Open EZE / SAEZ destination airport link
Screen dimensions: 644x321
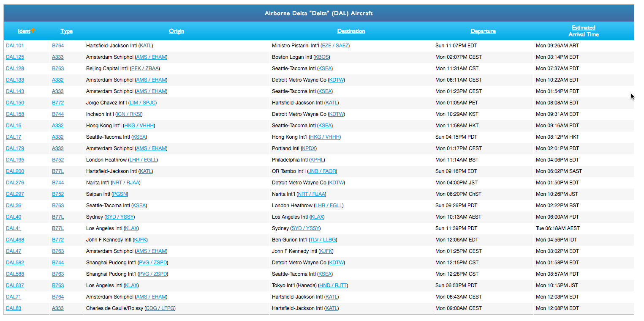click(335, 46)
